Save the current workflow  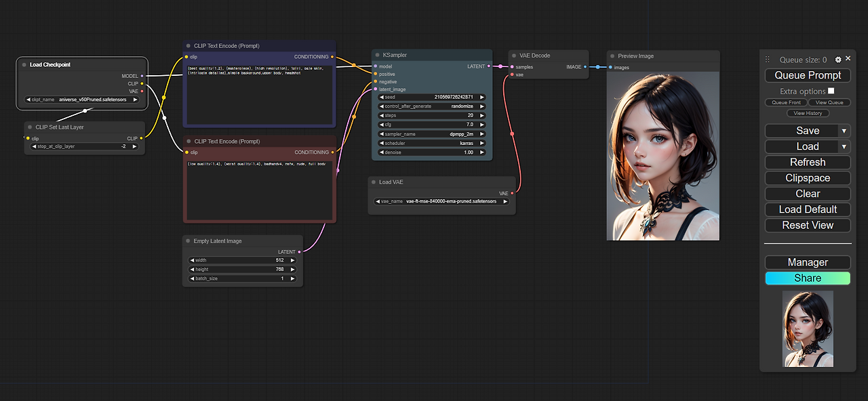point(802,131)
